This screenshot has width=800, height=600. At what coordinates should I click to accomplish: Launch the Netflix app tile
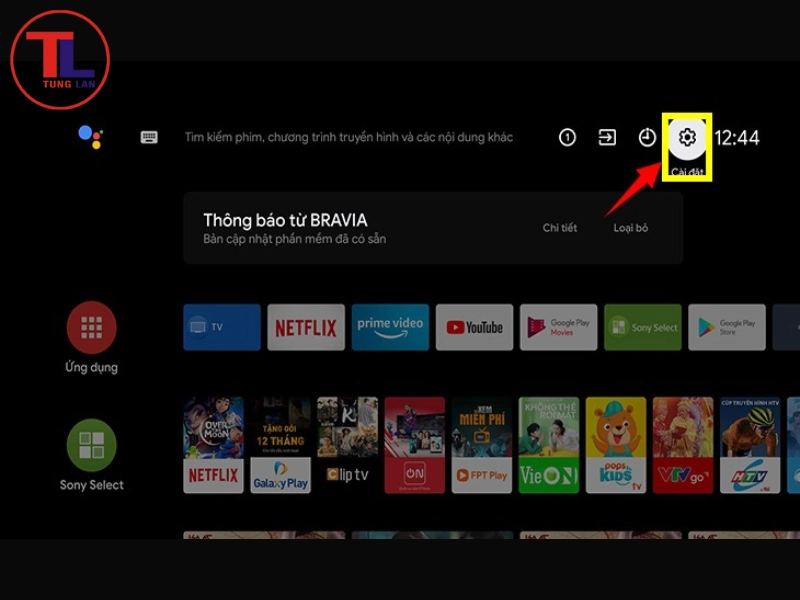click(306, 327)
